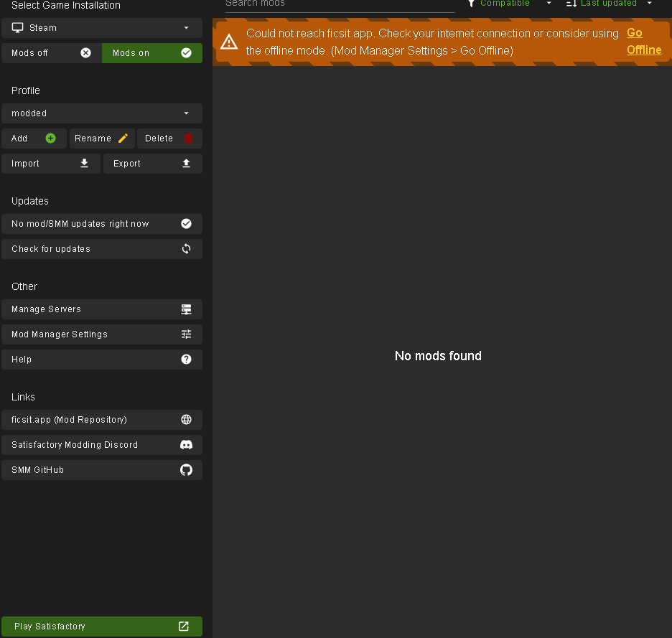Click the Select Game Installation heading
This screenshot has width=672, height=638.
coord(66,5)
